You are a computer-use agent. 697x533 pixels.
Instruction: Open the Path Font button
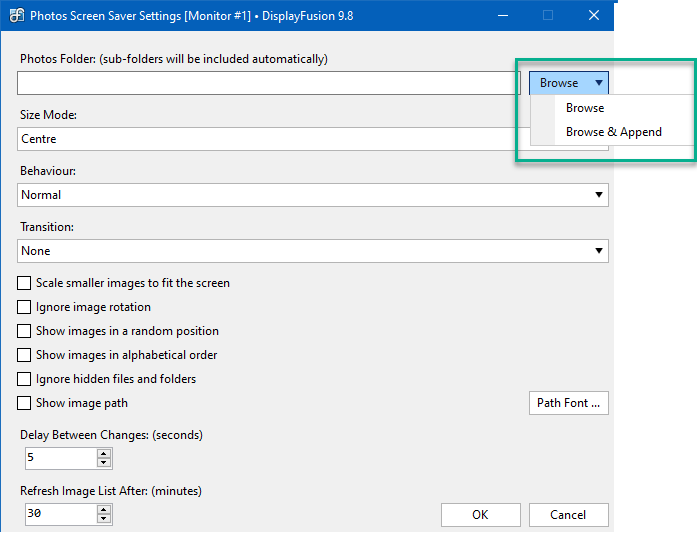tap(569, 403)
